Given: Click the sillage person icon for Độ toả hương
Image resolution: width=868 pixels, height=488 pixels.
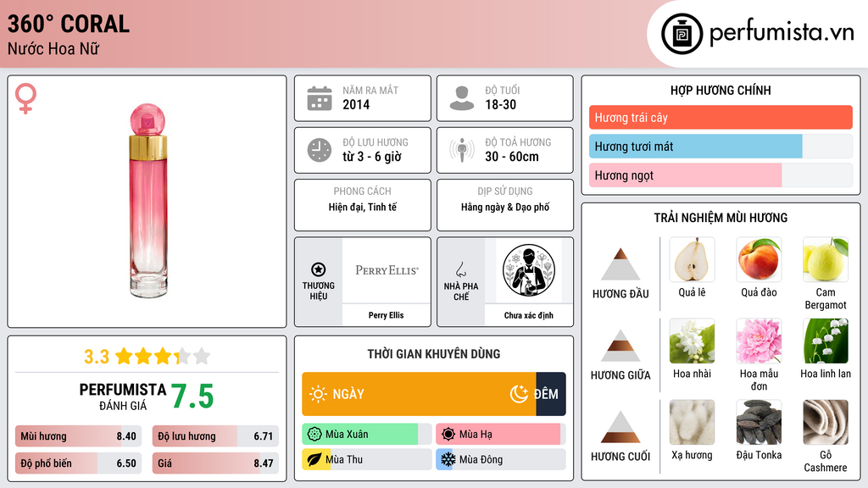Looking at the screenshot, I should point(462,150).
